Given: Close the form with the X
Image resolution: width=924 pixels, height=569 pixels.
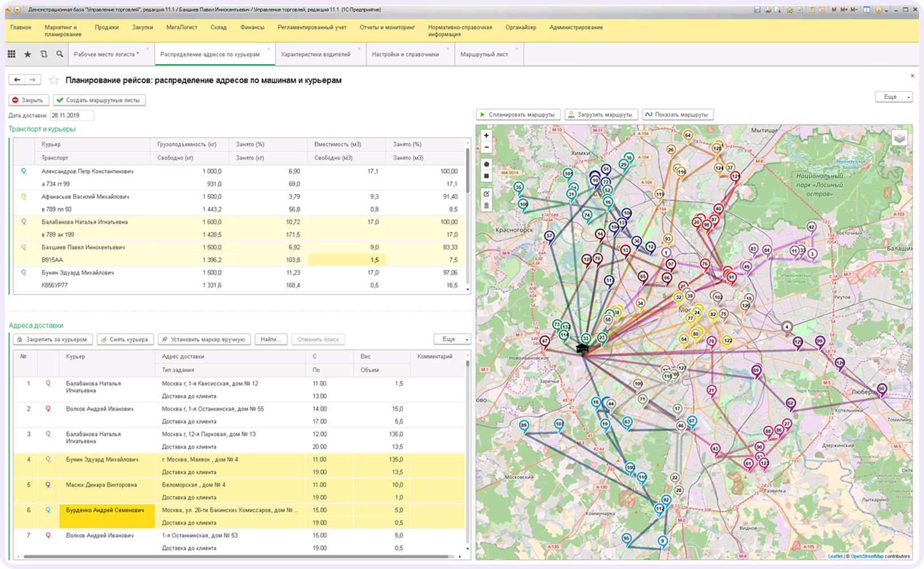Looking at the screenshot, I should point(912,75).
